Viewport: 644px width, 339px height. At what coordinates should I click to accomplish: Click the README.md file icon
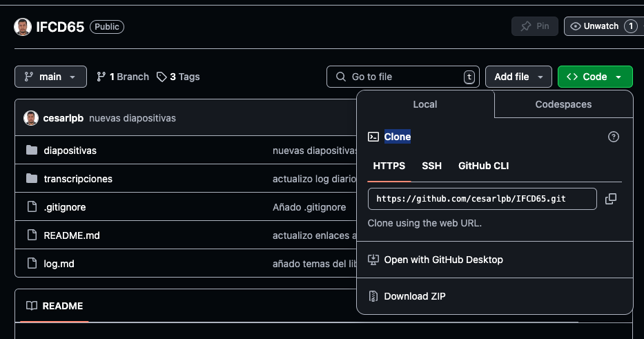point(32,235)
